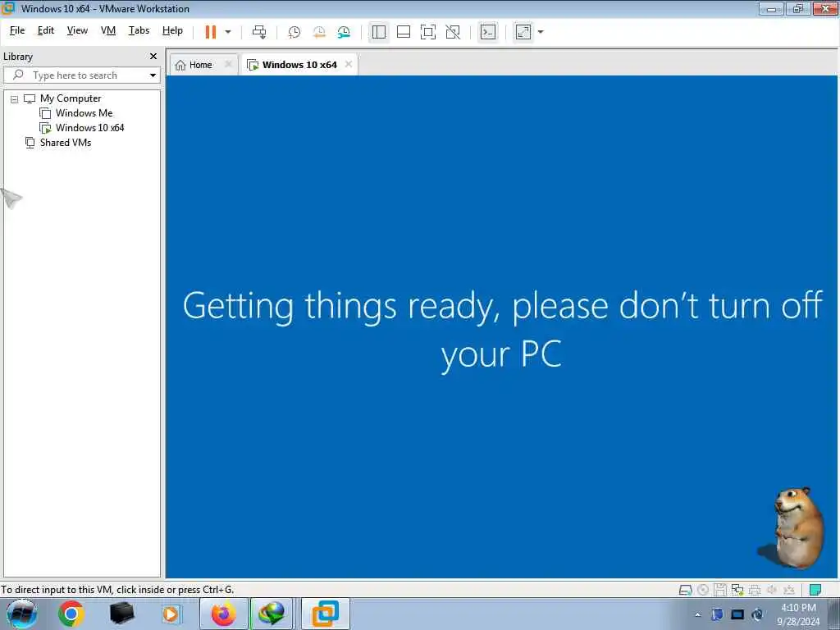Enter full screen mode toolbar icon

coord(428,32)
